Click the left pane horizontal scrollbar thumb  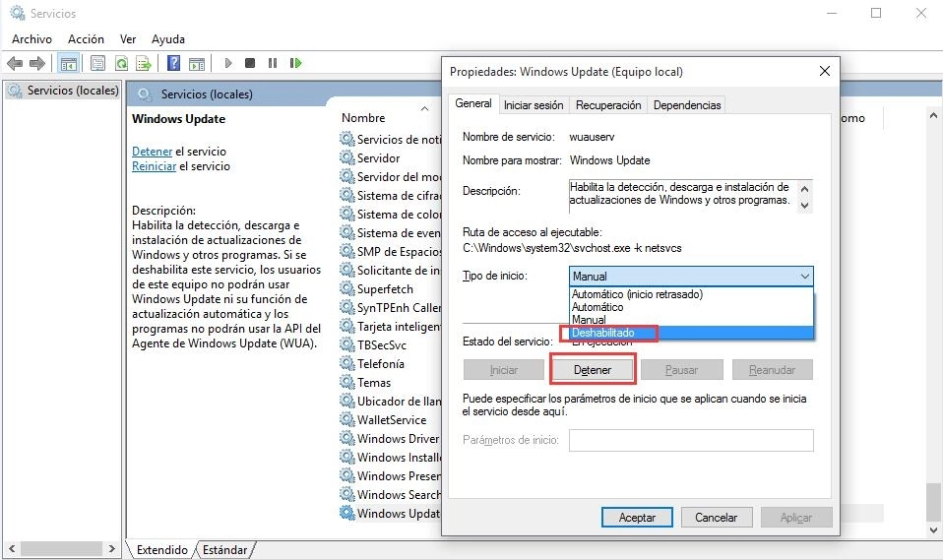tap(61, 548)
